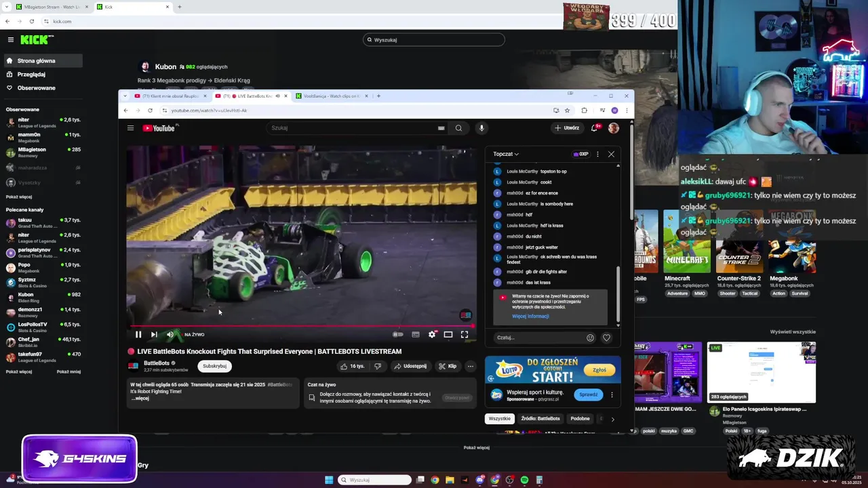Open Kick sidebar hamburger menu
Screen dimensions: 868x488
(x=10, y=40)
